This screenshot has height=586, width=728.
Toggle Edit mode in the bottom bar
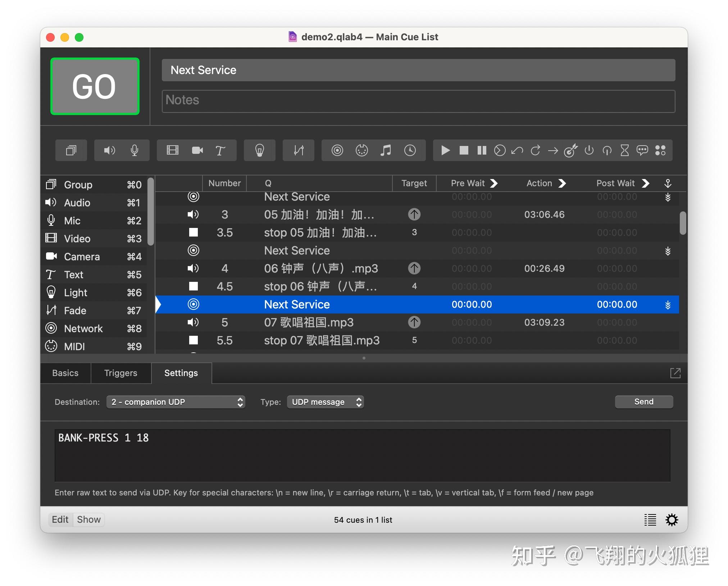pyautogui.click(x=60, y=519)
